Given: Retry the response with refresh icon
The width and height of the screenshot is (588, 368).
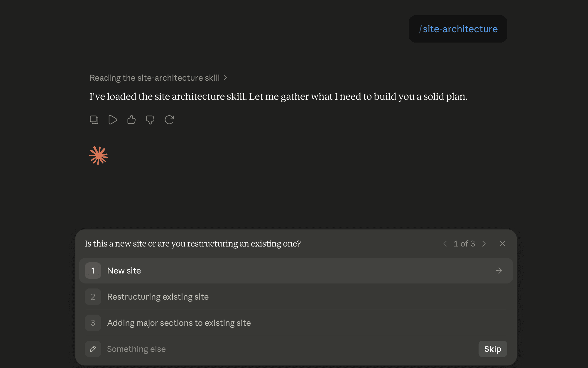Looking at the screenshot, I should 169,120.
